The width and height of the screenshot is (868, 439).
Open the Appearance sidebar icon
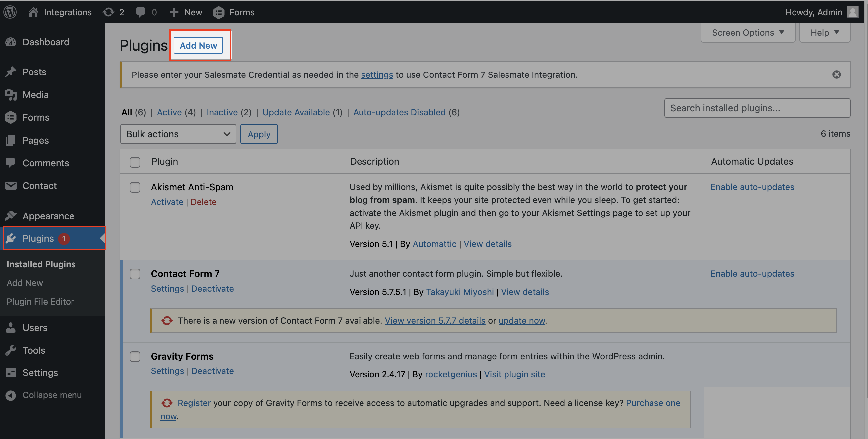click(11, 216)
